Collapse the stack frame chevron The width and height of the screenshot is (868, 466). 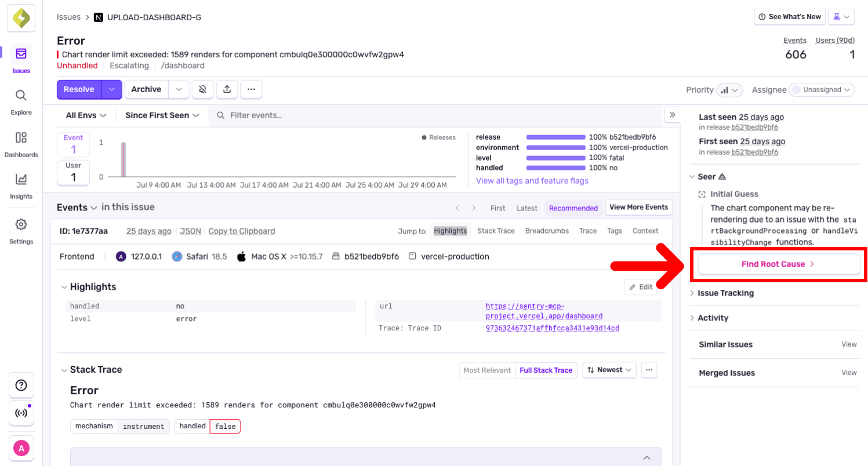coord(647,457)
